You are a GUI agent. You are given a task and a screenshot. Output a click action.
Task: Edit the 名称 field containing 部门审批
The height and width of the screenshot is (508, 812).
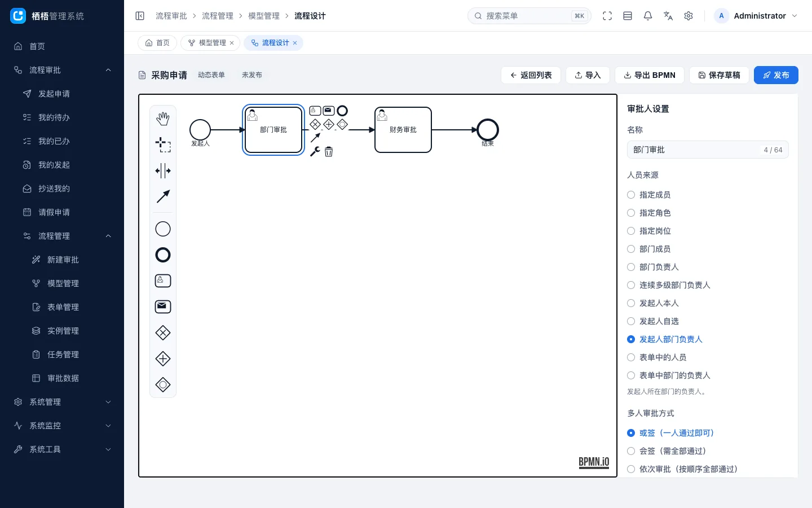(x=708, y=150)
